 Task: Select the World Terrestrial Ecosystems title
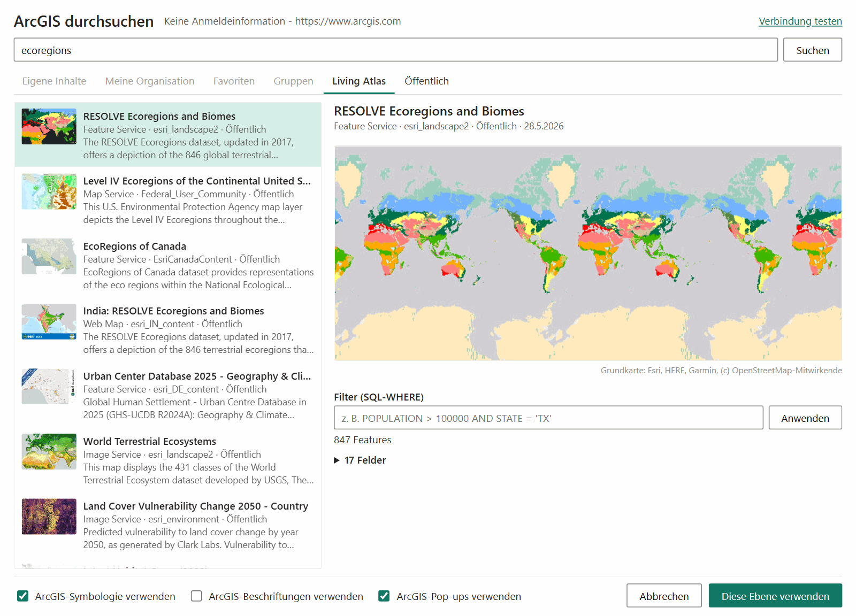(150, 441)
